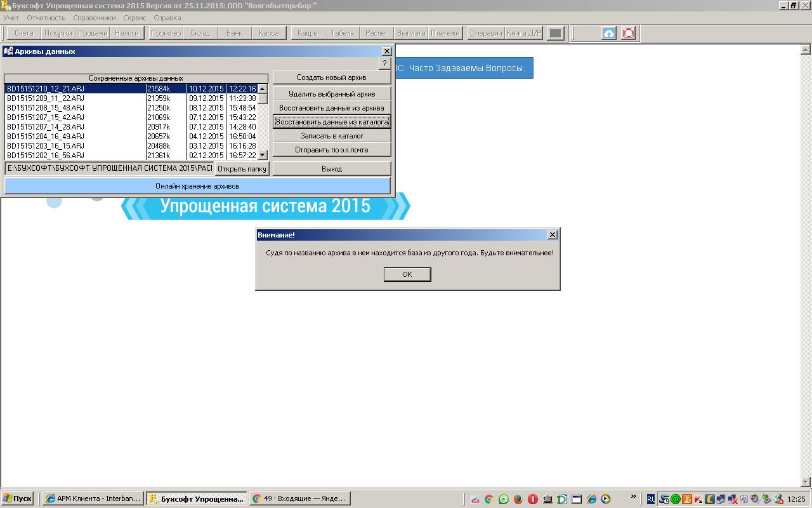Click the cloud upload toolbar icon
The height and width of the screenshot is (508, 812).
(x=609, y=33)
